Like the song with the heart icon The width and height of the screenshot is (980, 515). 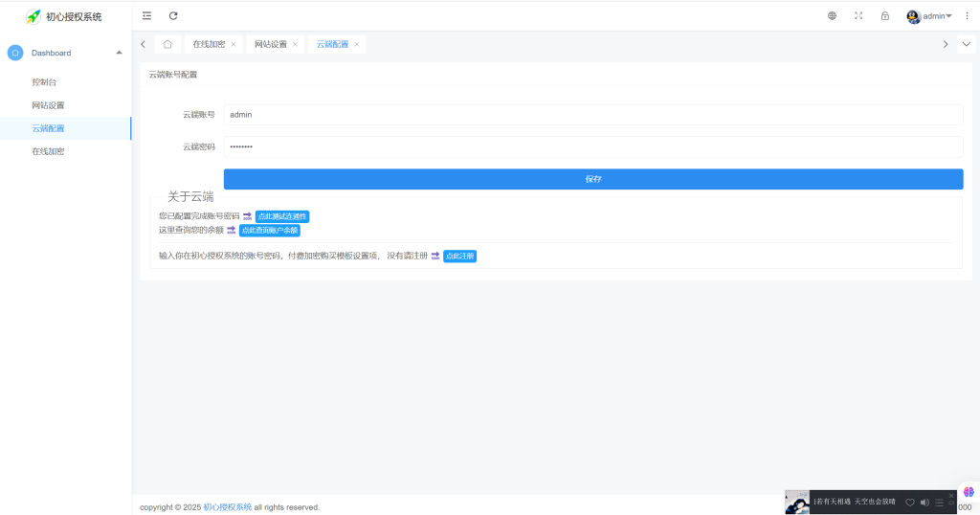[x=910, y=502]
